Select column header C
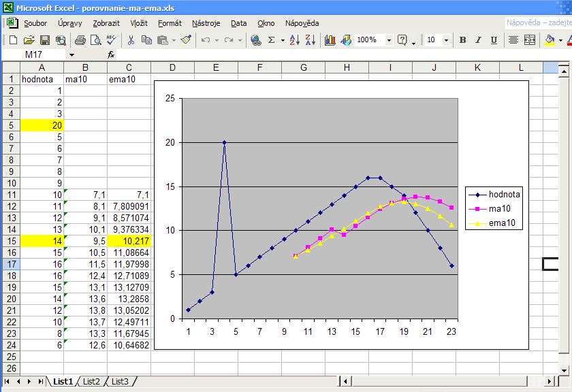This screenshot has width=572, height=392. point(129,68)
